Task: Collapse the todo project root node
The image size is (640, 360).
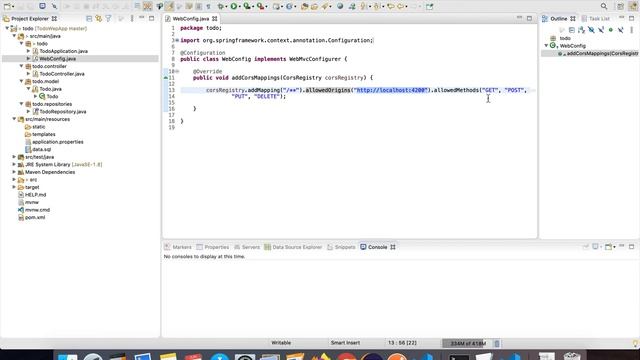Action: (7, 29)
